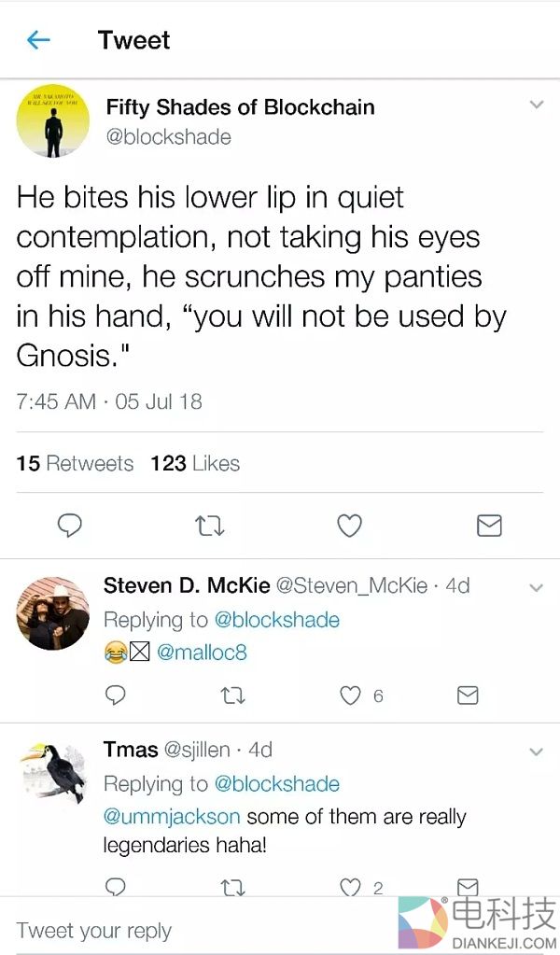Image resolution: width=560 pixels, height=955 pixels.
Task: Expand options for Tmas reply
Action: [536, 751]
